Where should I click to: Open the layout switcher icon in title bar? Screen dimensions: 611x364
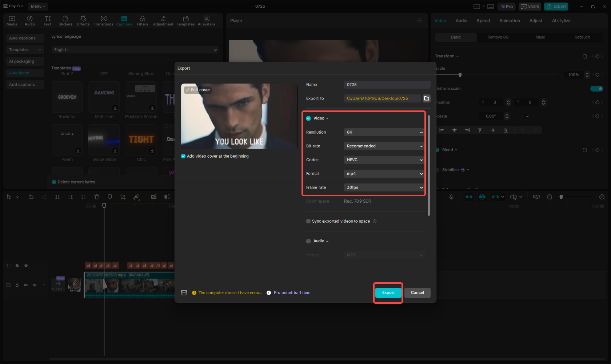click(x=477, y=7)
